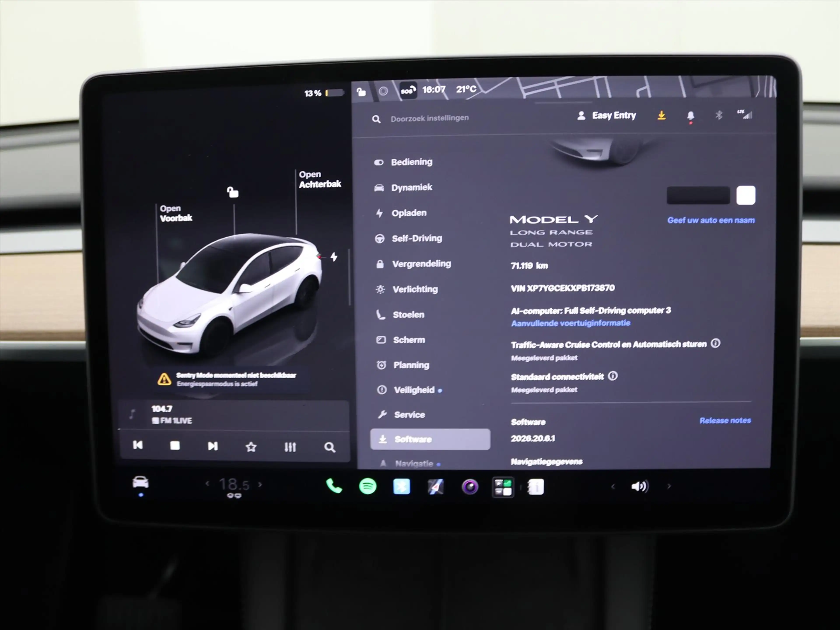Tap the charge port lightning icon

[334, 257]
